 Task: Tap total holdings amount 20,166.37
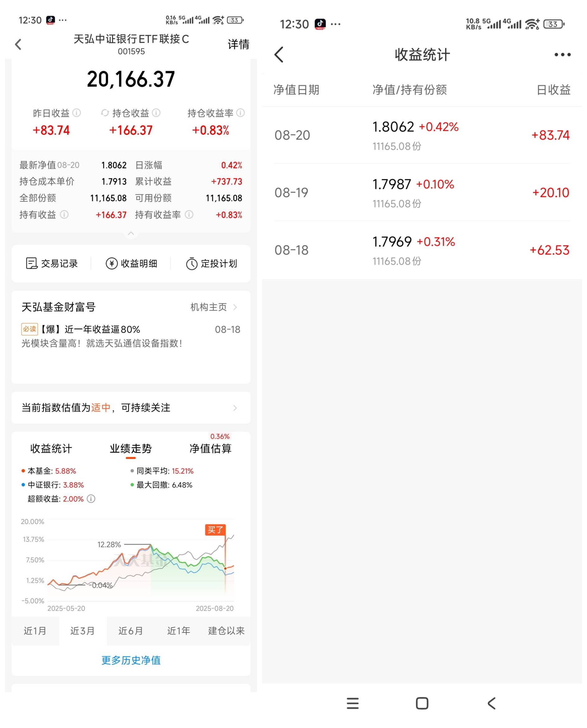[131, 79]
